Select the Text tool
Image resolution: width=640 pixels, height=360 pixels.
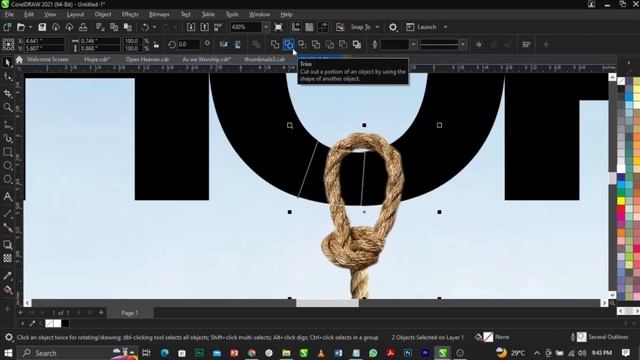7,197
